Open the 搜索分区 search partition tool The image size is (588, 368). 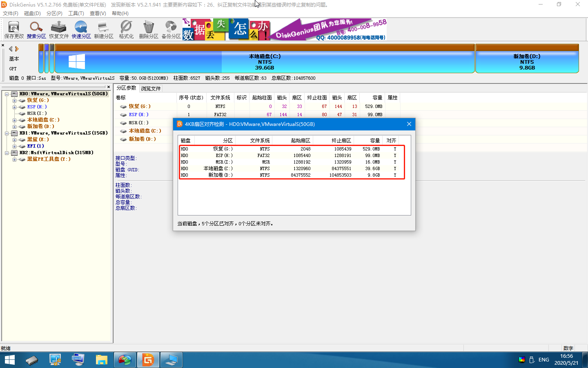(x=36, y=30)
